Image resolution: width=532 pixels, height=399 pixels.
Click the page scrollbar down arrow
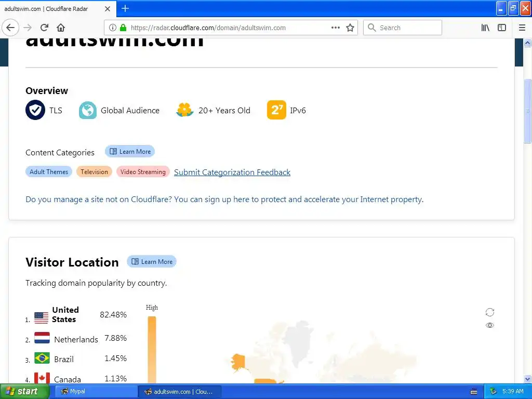(x=528, y=379)
